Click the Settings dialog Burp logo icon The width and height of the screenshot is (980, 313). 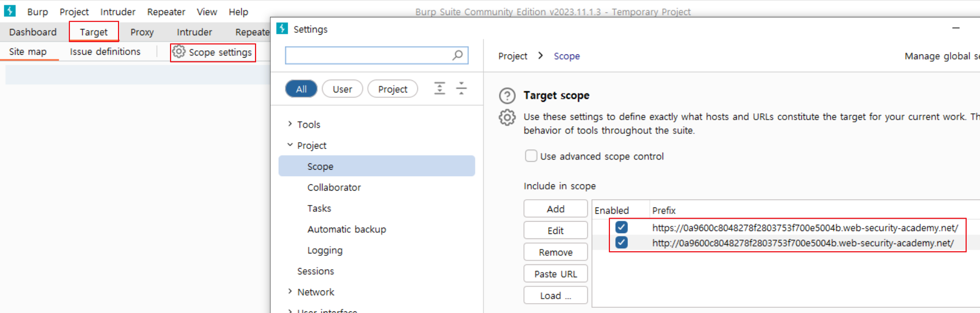click(282, 28)
